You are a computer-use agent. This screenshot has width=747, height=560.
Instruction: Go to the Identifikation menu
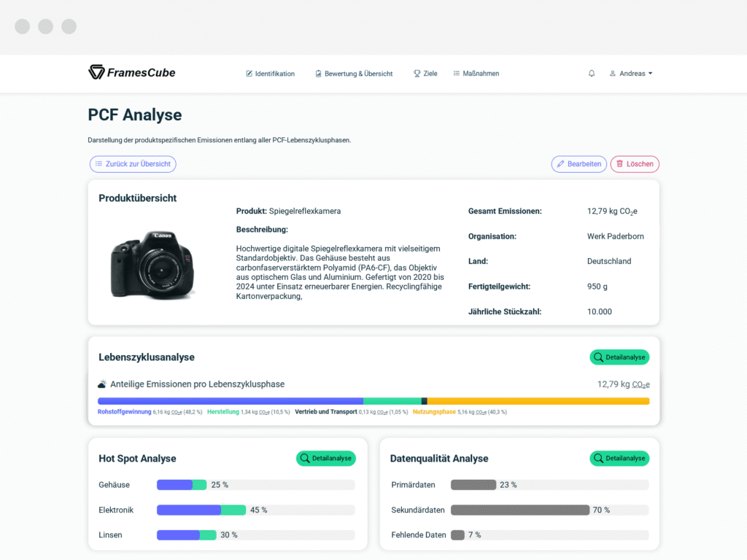(x=270, y=74)
